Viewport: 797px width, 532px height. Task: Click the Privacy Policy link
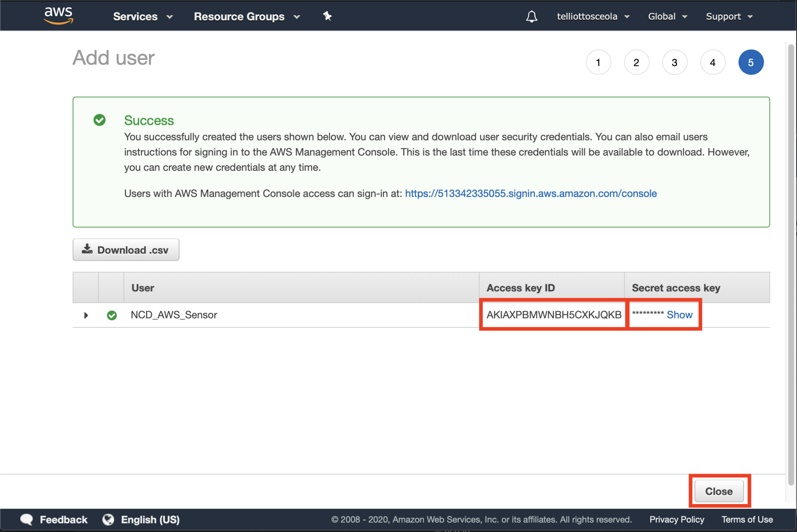677,519
